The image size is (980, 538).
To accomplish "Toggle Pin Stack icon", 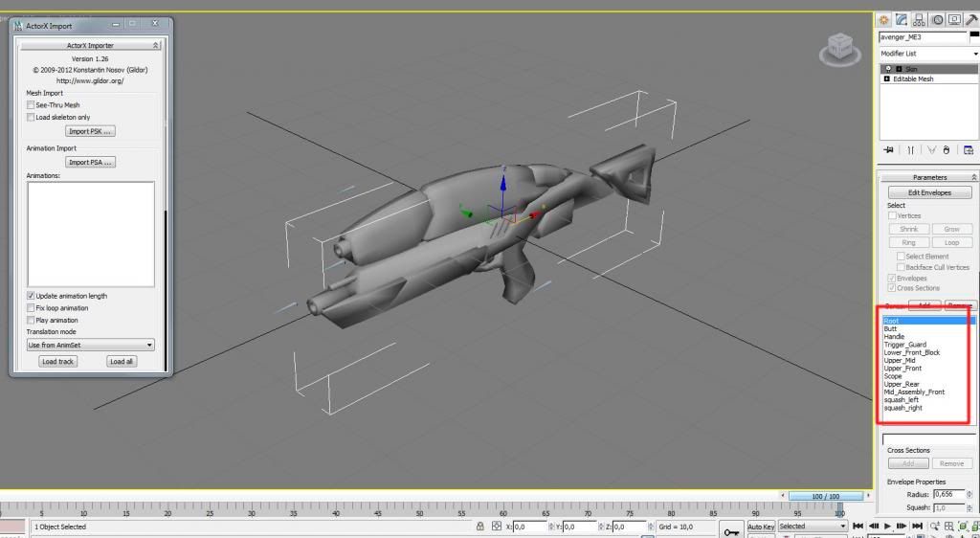I will click(x=887, y=150).
